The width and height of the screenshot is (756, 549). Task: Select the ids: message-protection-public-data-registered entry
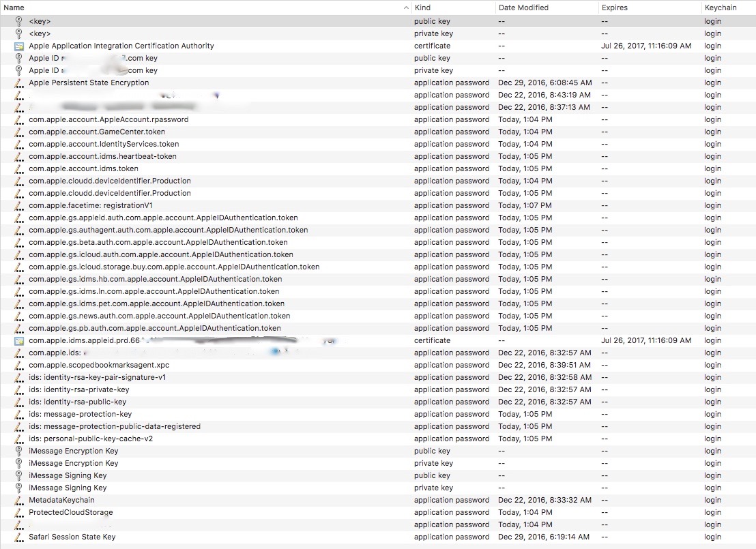378,427
